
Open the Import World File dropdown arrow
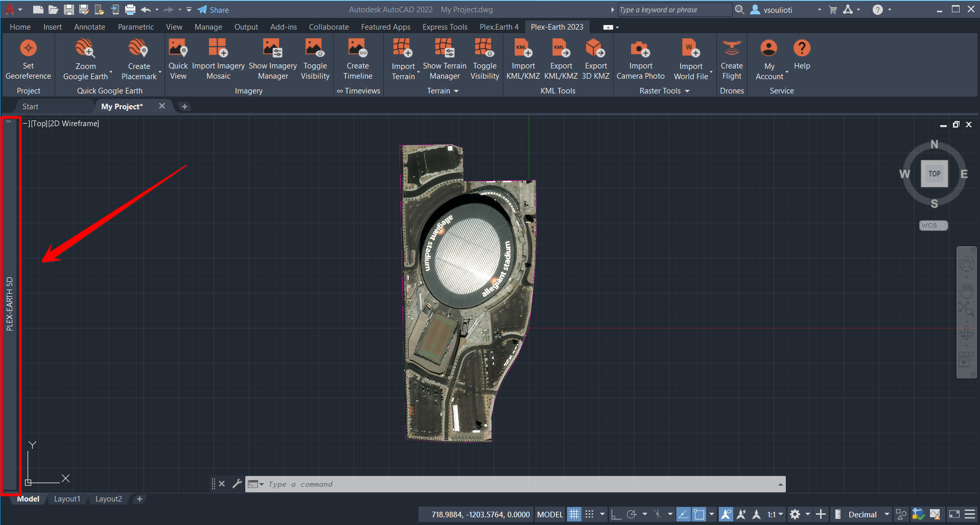click(711, 73)
